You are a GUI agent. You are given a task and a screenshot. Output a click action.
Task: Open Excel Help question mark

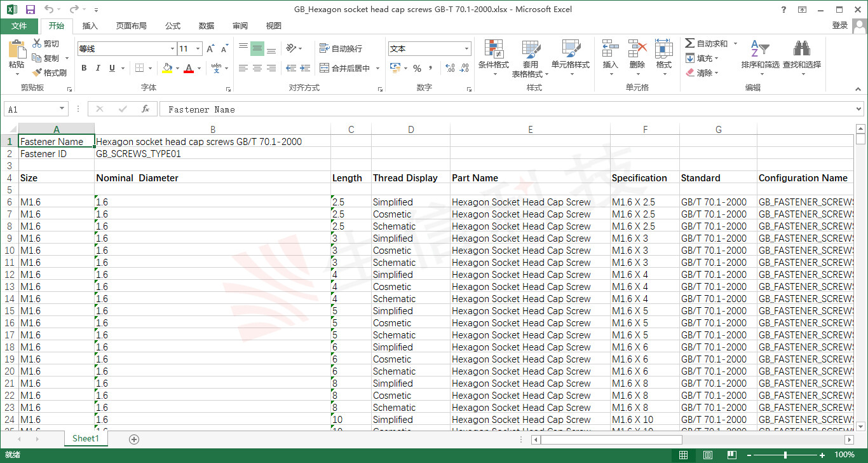tap(785, 10)
